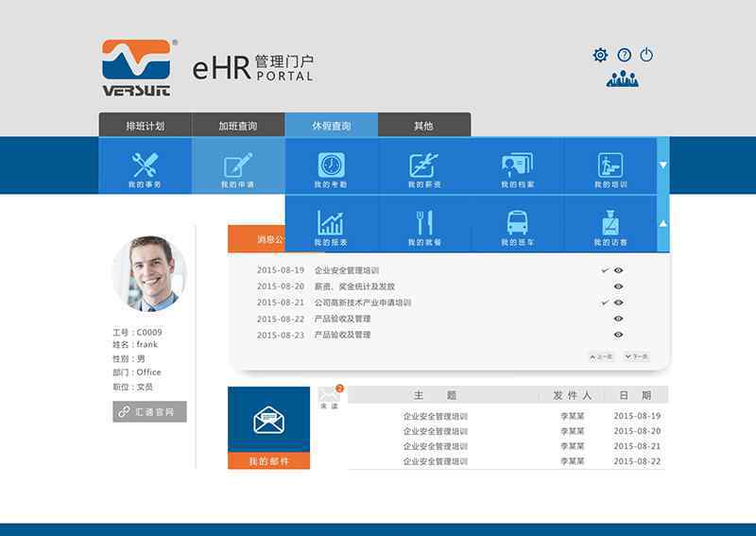Collapse tiles with the up arrow beside 我的访客

[663, 224]
